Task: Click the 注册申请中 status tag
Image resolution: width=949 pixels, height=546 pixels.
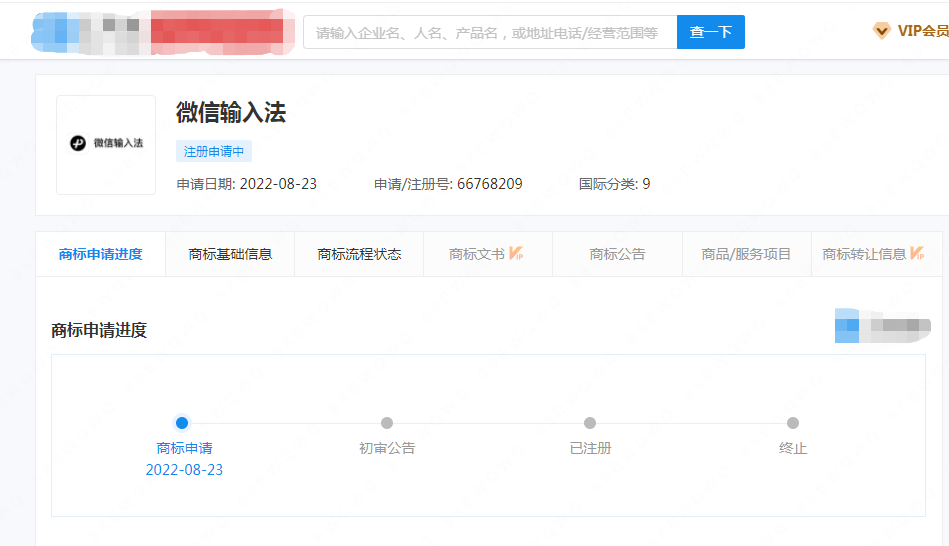Action: coord(214,151)
